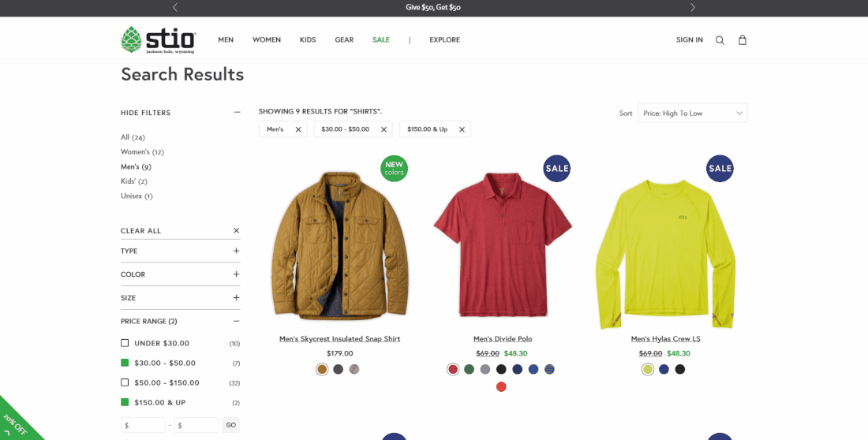Open the Sort dropdown Price: High To Low
Image resolution: width=868 pixels, height=440 pixels.
tap(692, 113)
